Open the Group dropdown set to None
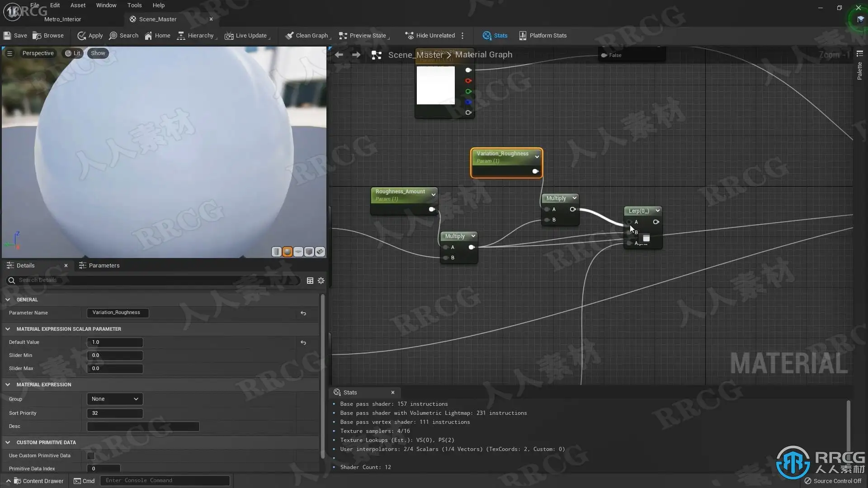Image resolution: width=868 pixels, height=488 pixels. [115, 399]
